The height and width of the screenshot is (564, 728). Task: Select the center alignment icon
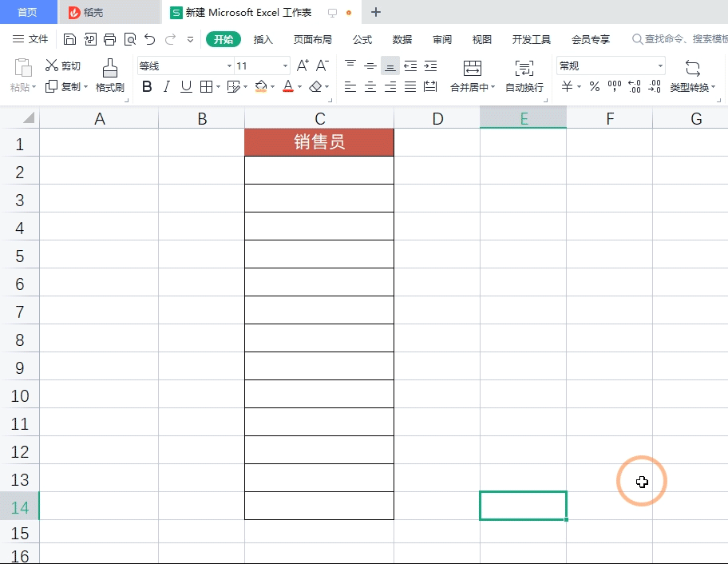pyautogui.click(x=370, y=86)
